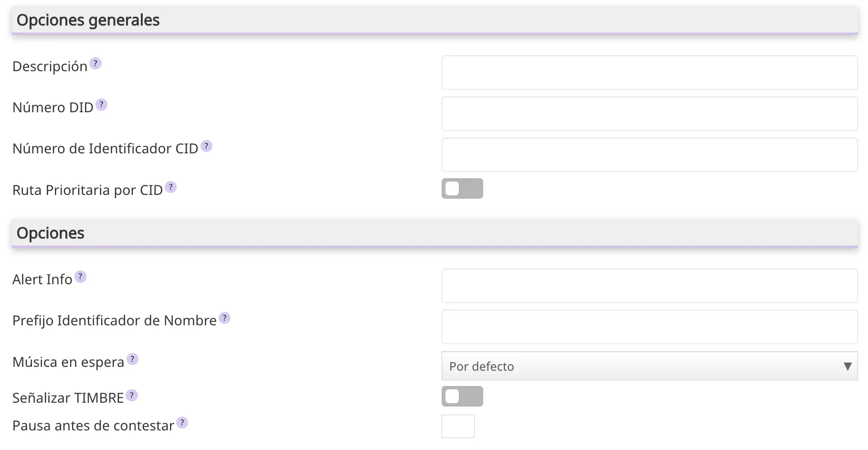This screenshot has height=450, width=868.
Task: Select the Número de Identificador CID field
Action: pos(649,155)
